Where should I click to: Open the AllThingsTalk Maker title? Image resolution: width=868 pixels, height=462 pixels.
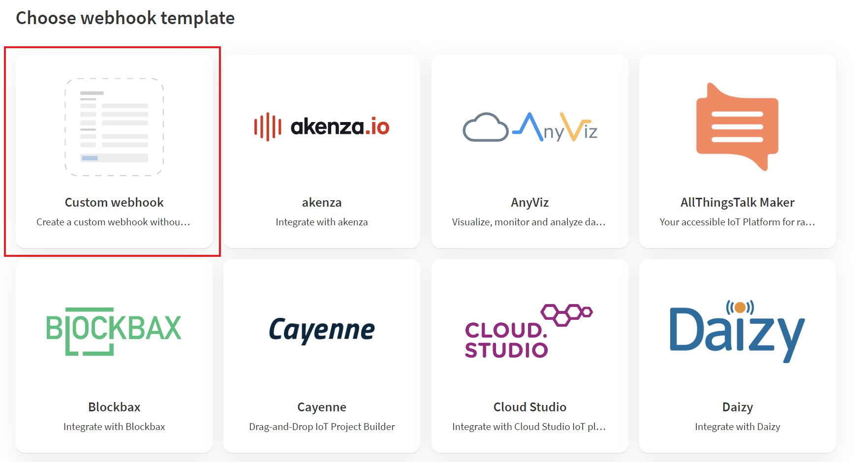[x=738, y=202]
